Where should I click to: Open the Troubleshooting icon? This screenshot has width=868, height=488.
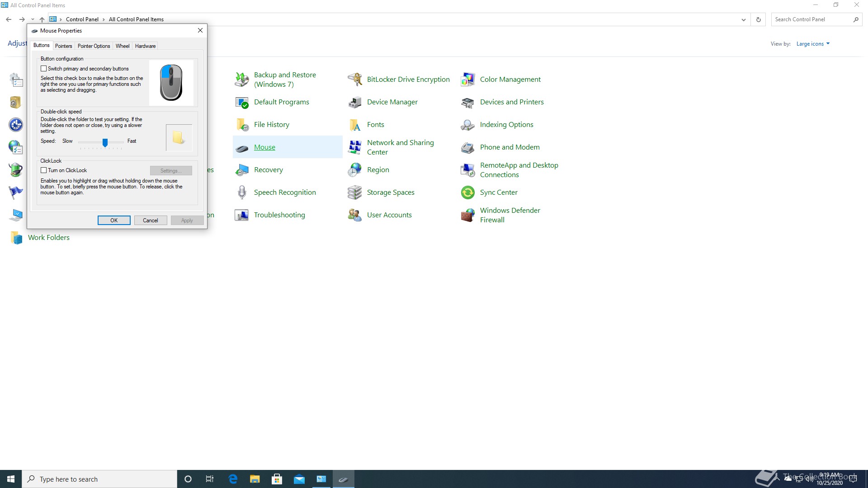coord(242,215)
